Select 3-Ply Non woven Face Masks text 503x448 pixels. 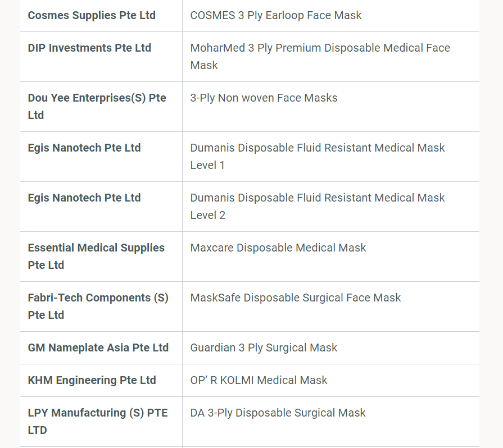[264, 98]
